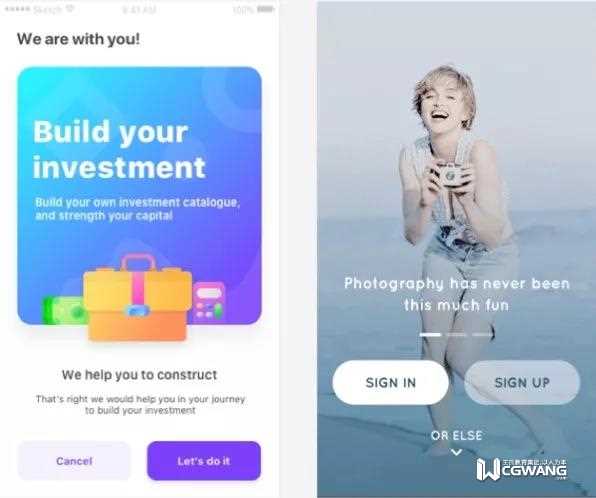The height and width of the screenshot is (498, 596).
Task: Expand the chevron below OR ELSE
Action: [x=456, y=452]
